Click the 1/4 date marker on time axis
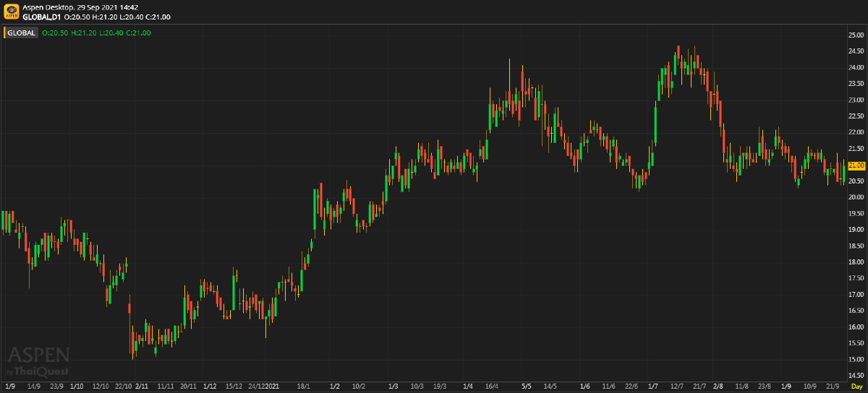868x393 pixels. point(468,387)
